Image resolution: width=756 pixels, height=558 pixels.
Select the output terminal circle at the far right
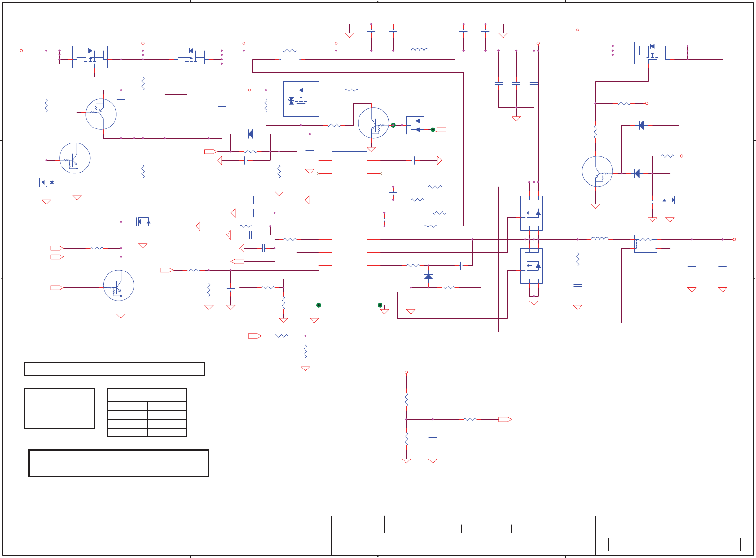[734, 239]
